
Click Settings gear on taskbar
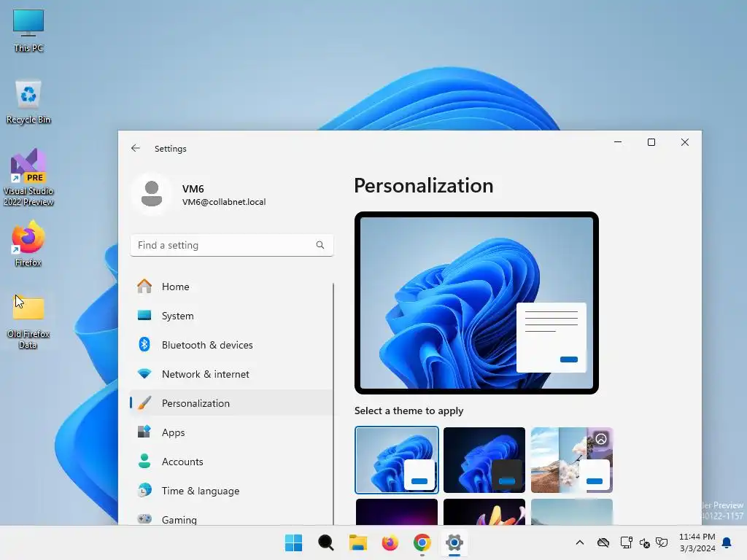[x=454, y=542]
